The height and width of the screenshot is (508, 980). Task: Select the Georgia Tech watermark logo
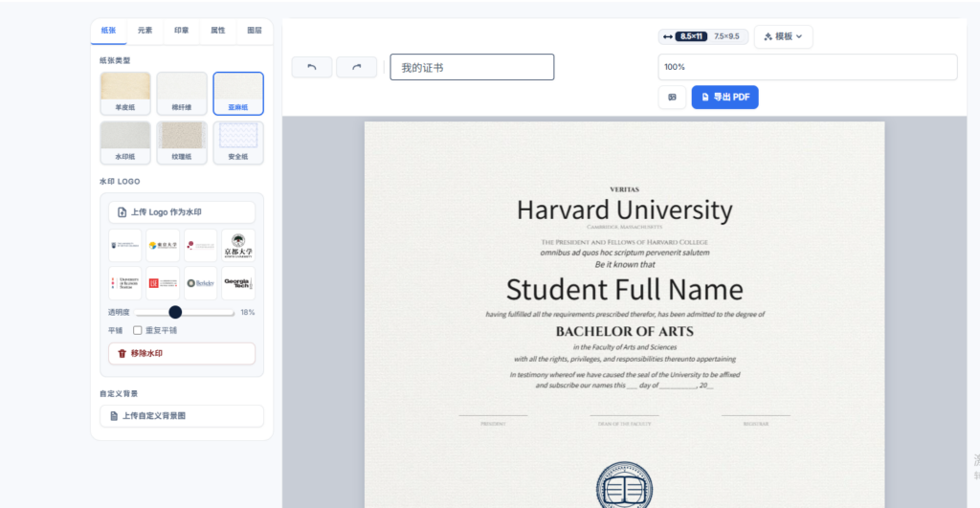tap(238, 283)
